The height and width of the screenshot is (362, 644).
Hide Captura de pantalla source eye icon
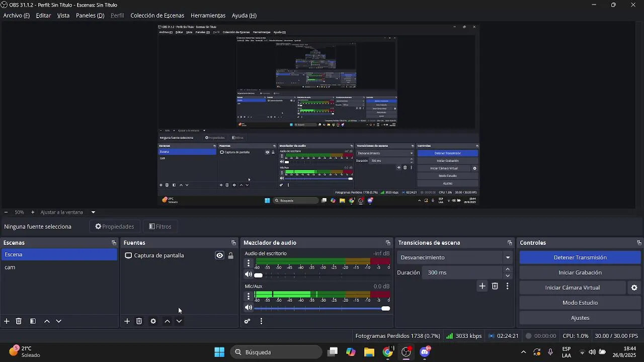(220, 255)
